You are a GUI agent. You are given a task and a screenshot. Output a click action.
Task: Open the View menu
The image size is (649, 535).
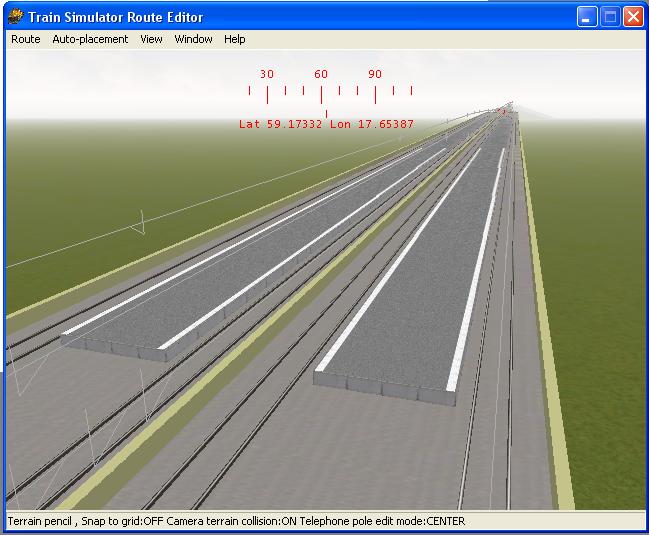[x=151, y=39]
